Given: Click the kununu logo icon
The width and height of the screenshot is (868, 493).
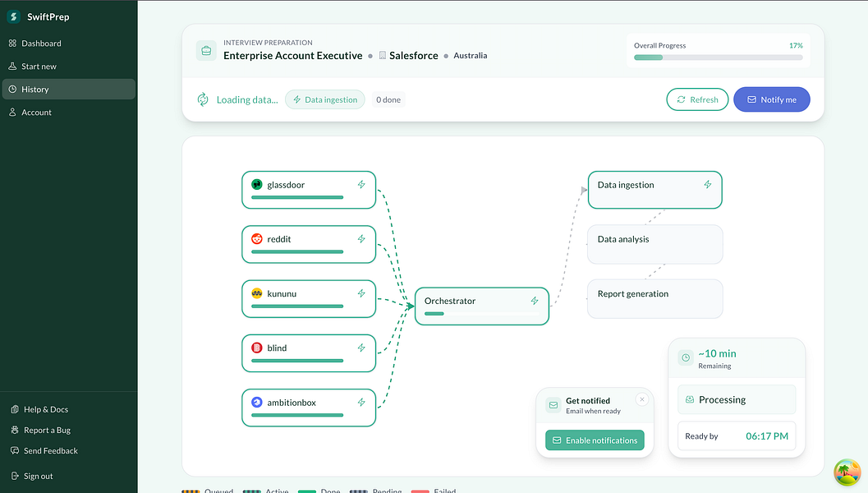Looking at the screenshot, I should point(257,293).
